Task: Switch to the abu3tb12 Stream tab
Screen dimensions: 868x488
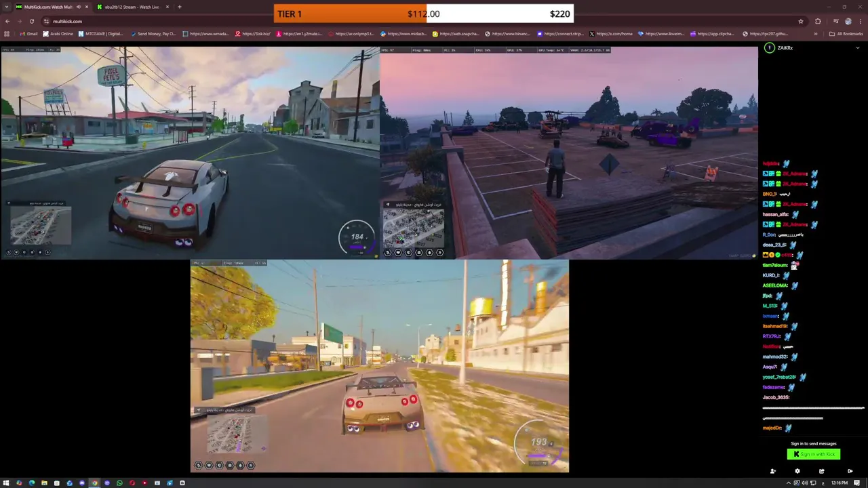Action: pyautogui.click(x=132, y=7)
